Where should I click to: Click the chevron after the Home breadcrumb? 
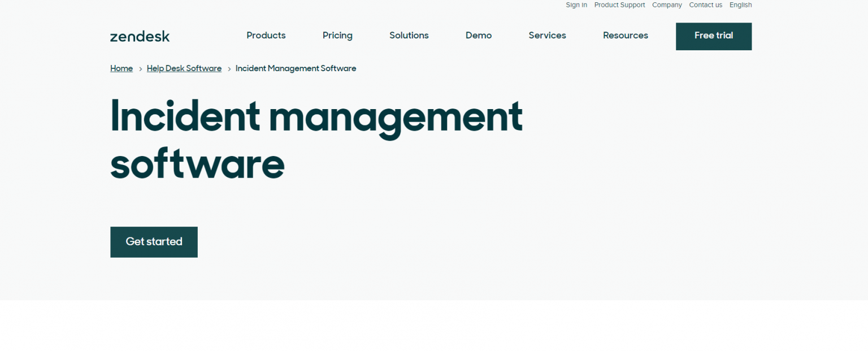coord(139,68)
